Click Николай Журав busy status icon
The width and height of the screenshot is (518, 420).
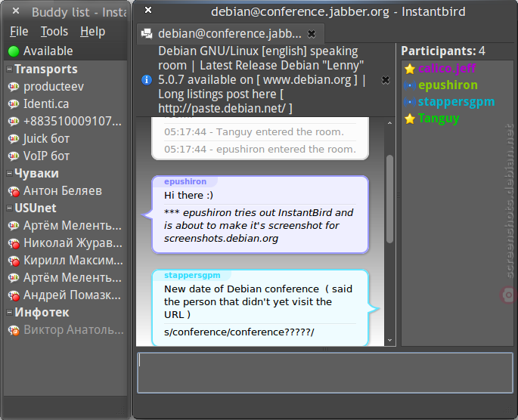pyautogui.click(x=14, y=243)
